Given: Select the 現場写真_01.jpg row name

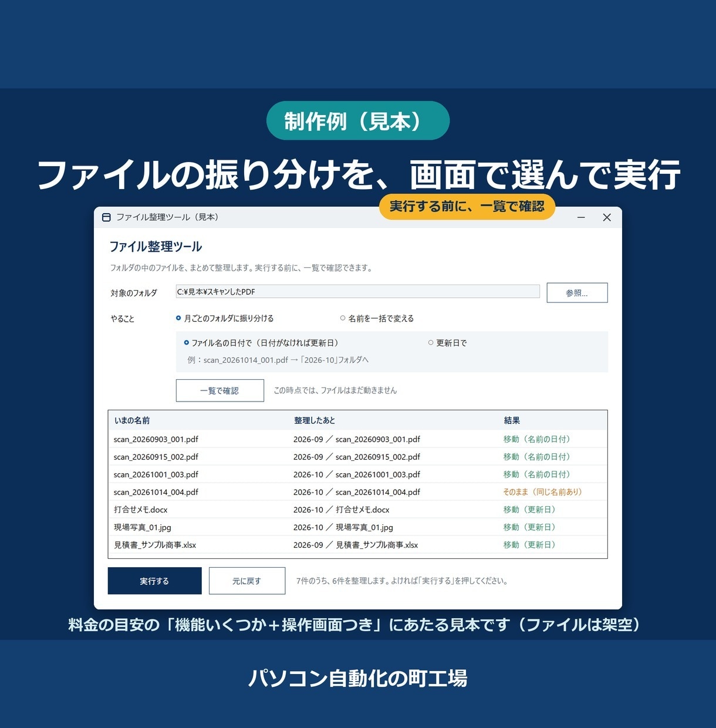Looking at the screenshot, I should 143,527.
